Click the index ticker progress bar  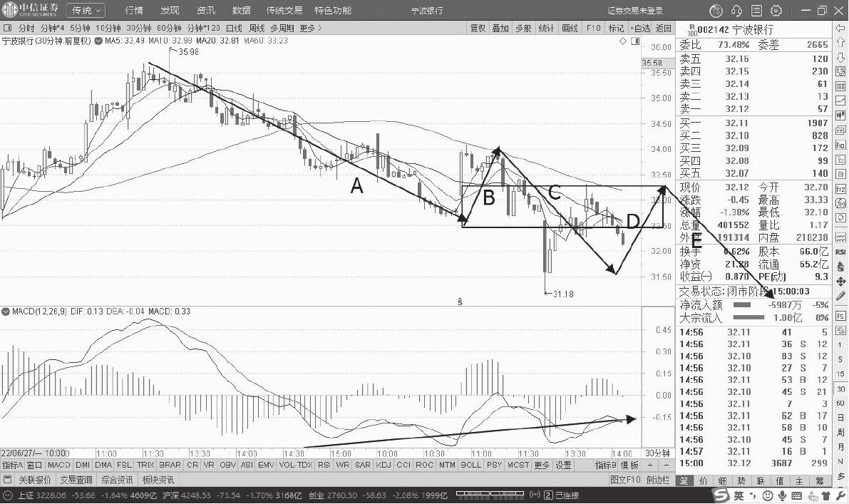tap(490, 494)
